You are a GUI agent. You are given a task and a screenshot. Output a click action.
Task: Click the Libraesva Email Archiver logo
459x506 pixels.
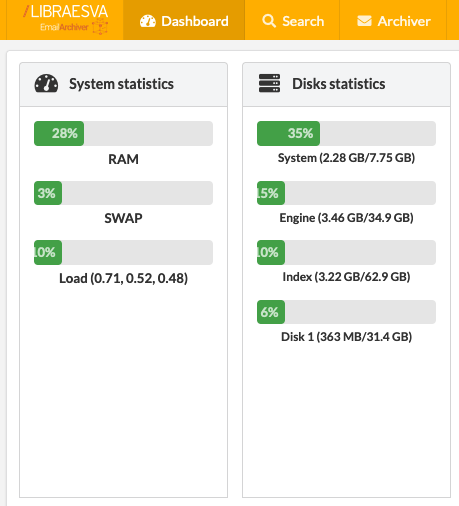pyautogui.click(x=66, y=20)
